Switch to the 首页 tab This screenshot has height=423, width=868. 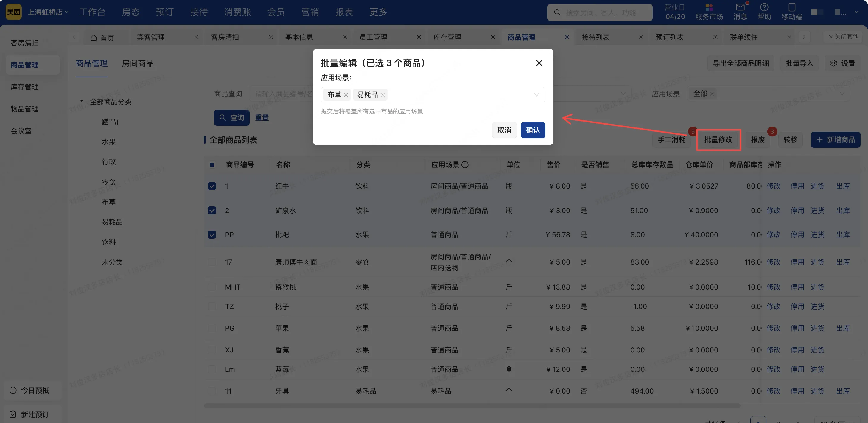click(x=103, y=38)
